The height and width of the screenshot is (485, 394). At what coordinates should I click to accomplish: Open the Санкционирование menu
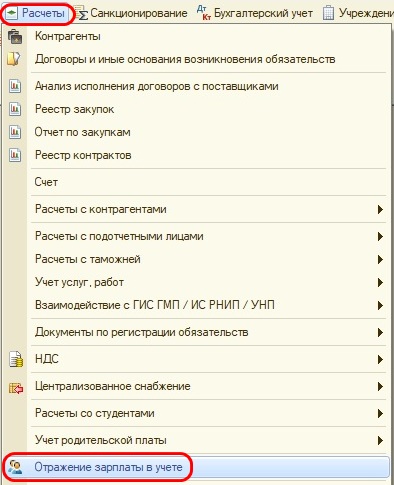point(131,13)
